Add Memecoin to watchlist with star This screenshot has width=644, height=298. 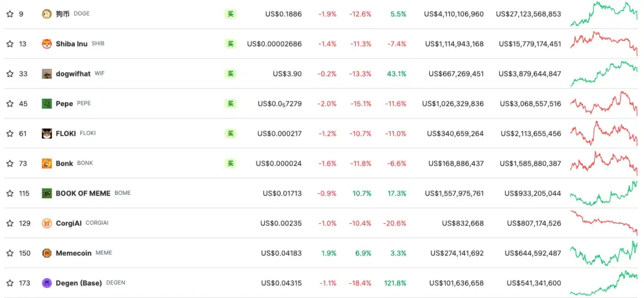tap(10, 253)
